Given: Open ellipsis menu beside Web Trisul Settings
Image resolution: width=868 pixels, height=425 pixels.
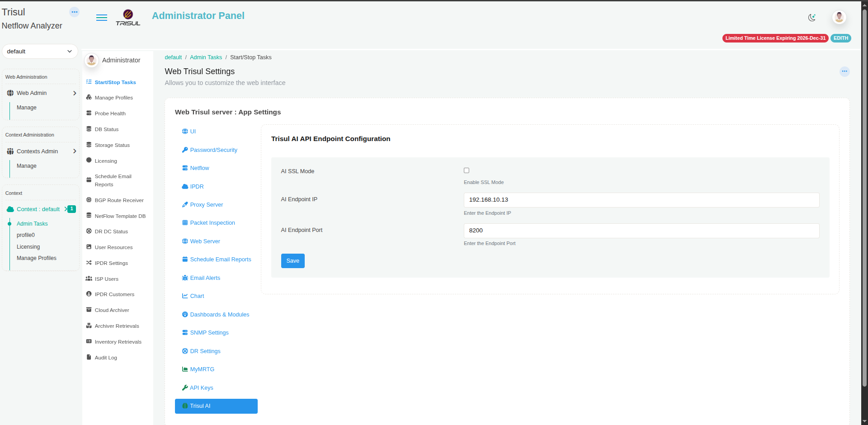Looking at the screenshot, I should click(844, 71).
